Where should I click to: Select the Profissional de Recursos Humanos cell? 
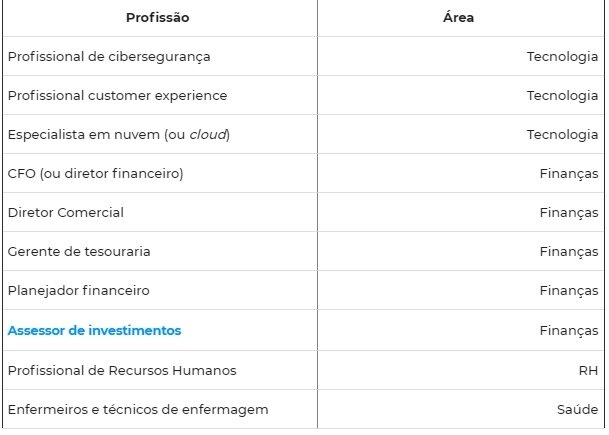pyautogui.click(x=122, y=370)
